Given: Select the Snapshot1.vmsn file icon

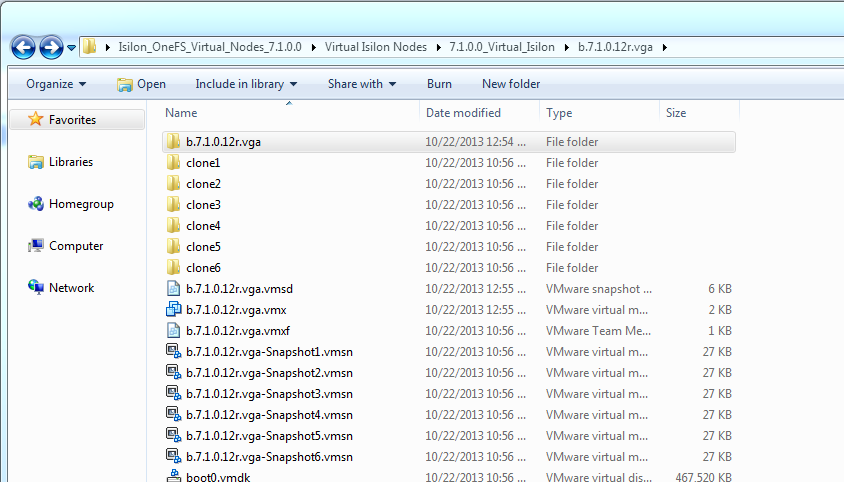Looking at the screenshot, I should pos(173,351).
